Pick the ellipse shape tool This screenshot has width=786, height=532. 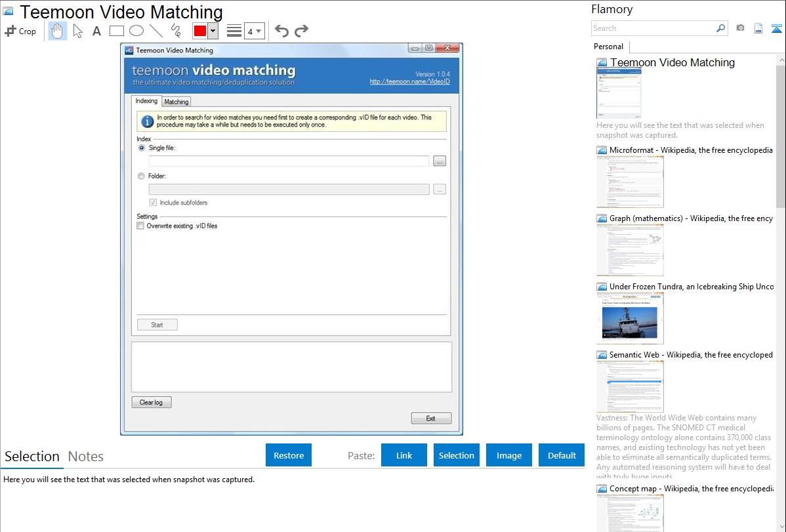coord(136,31)
